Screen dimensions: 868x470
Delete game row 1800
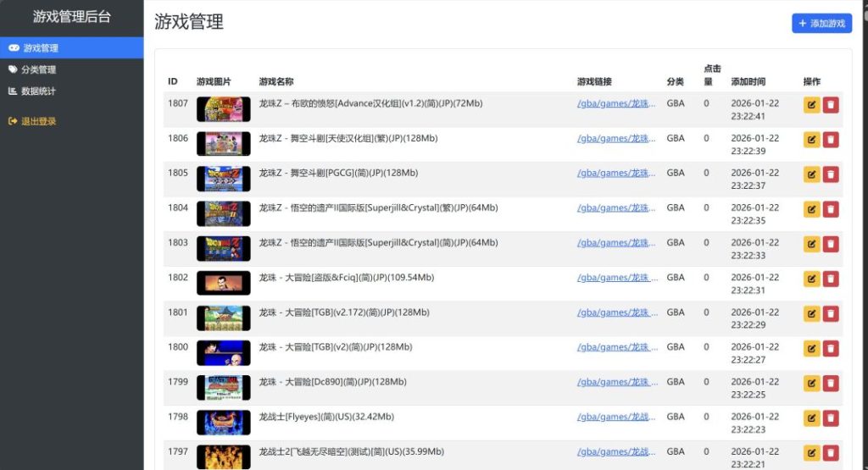click(x=831, y=349)
